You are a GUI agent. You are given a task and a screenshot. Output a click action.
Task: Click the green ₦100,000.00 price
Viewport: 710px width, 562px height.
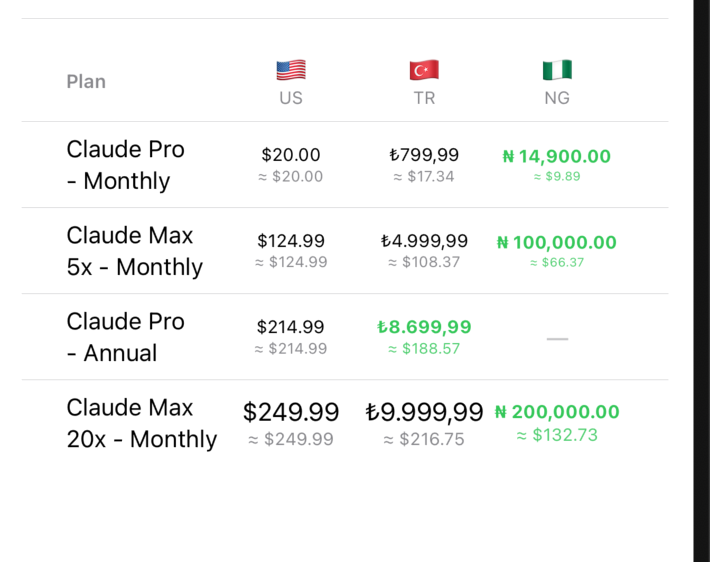click(557, 243)
